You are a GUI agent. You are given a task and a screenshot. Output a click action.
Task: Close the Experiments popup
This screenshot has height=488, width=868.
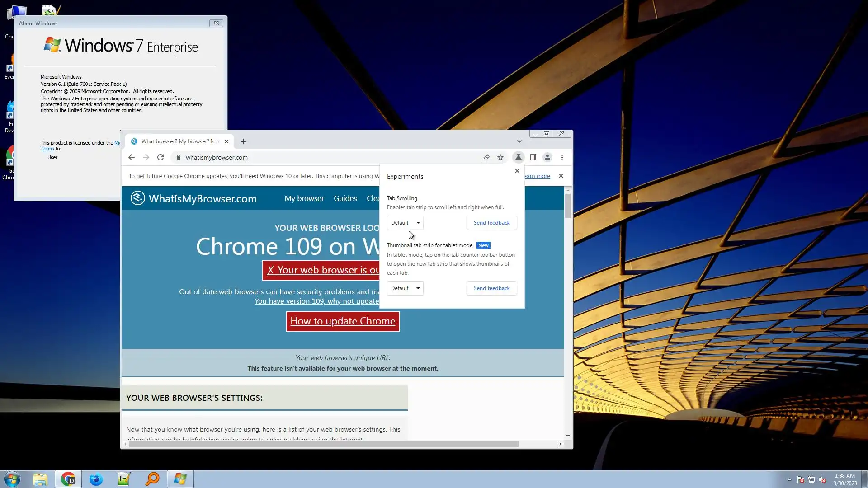(x=517, y=171)
